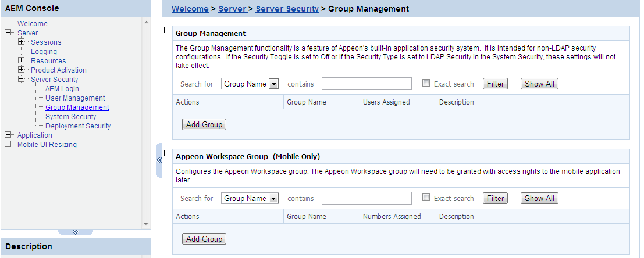644x258 pixels.
Task: Collapse tree panel using down chevrons
Action: click(x=76, y=232)
